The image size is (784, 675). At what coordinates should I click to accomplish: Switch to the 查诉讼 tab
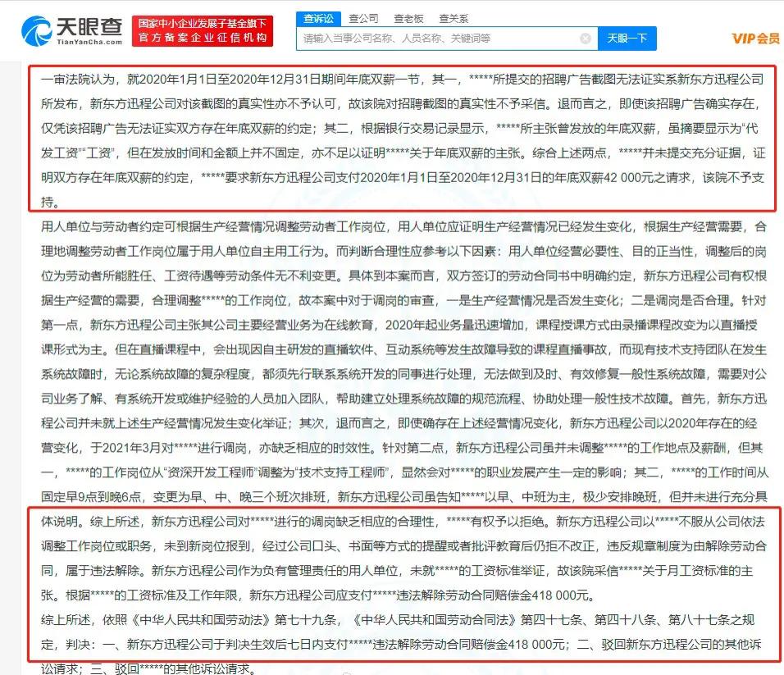click(318, 19)
